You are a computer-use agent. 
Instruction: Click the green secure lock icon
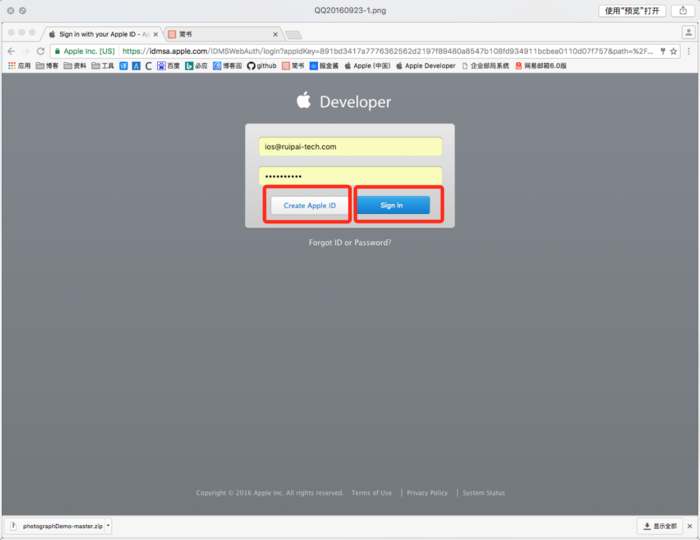point(57,51)
